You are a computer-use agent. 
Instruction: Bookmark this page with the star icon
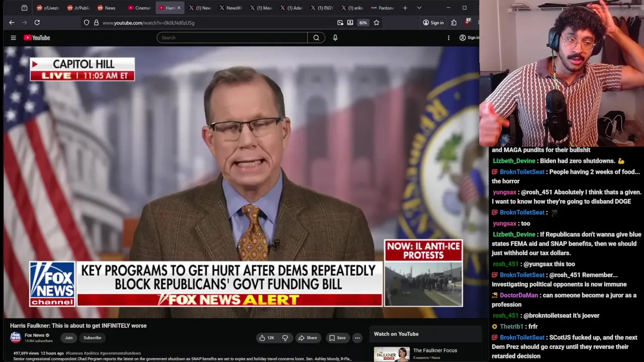click(x=376, y=23)
